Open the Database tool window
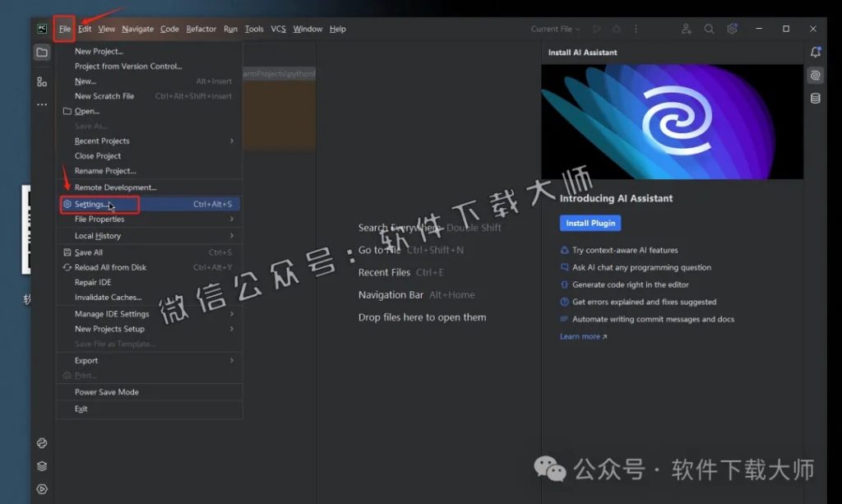The image size is (842, 504). [x=815, y=98]
